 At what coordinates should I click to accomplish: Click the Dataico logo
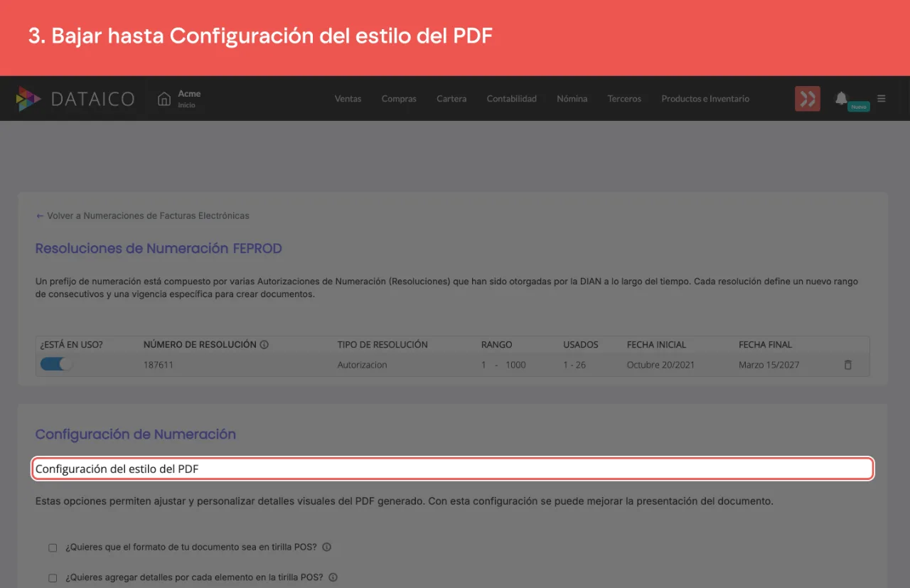(75, 99)
